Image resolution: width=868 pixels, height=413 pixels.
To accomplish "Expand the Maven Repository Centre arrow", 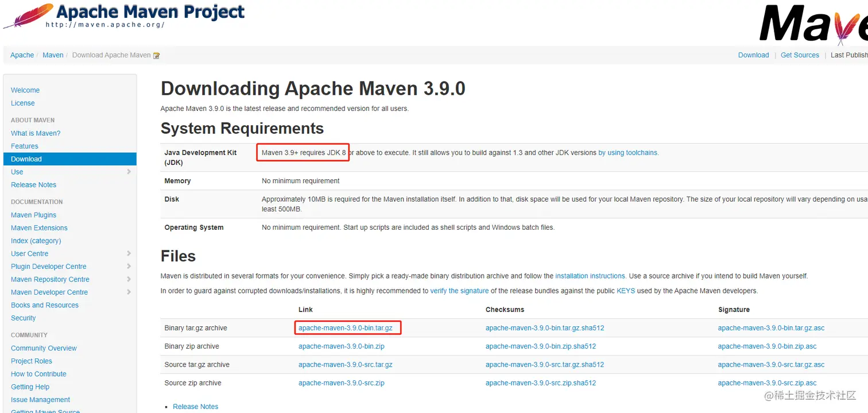I will (129, 279).
